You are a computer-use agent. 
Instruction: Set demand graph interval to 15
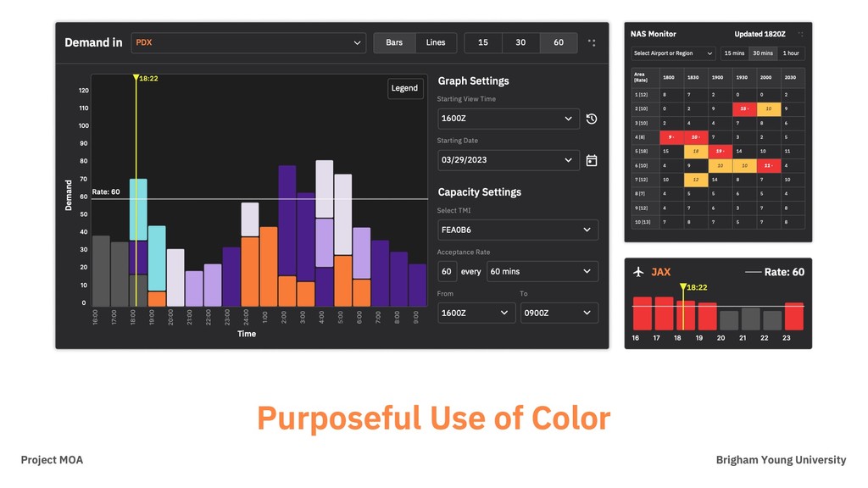[483, 42]
